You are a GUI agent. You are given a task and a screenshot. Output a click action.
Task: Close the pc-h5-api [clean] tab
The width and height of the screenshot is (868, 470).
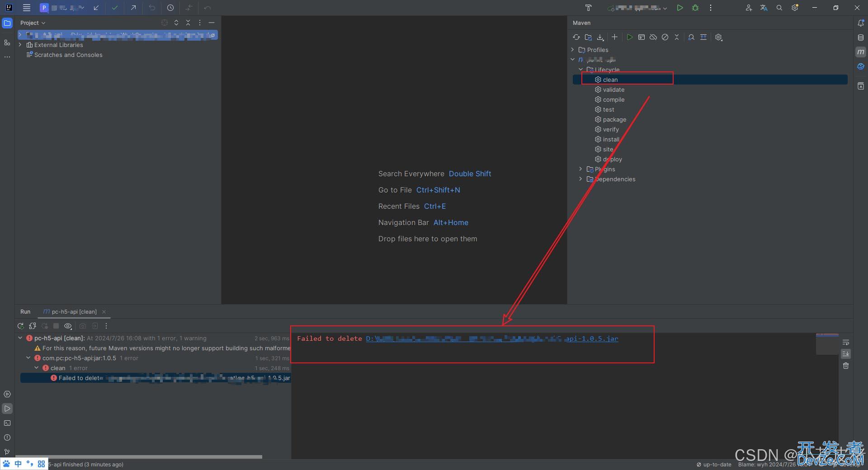(104, 312)
